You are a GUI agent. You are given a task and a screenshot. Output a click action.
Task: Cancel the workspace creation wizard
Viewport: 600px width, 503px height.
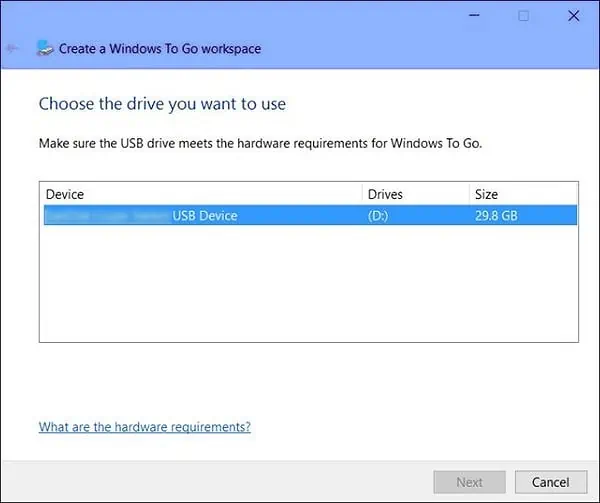point(551,482)
